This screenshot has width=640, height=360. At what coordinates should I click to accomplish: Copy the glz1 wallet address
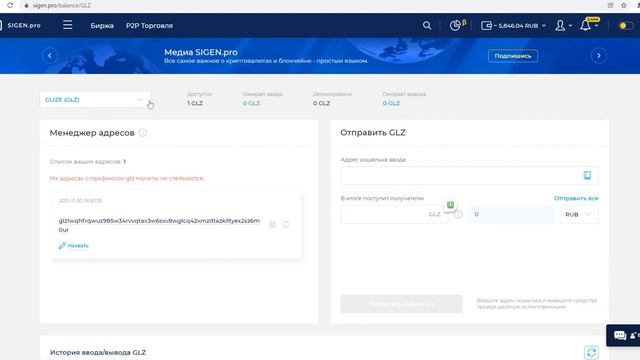click(286, 224)
